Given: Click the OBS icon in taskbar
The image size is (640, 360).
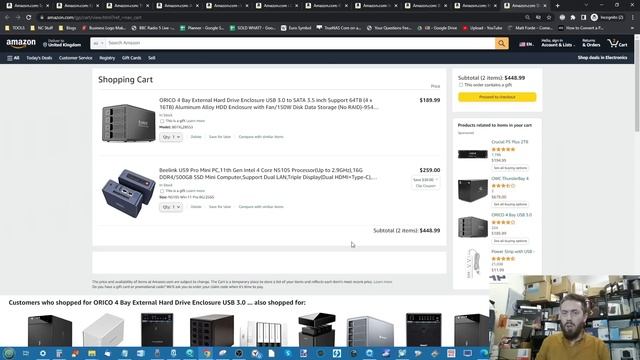Looking at the screenshot, I should coord(239,353).
